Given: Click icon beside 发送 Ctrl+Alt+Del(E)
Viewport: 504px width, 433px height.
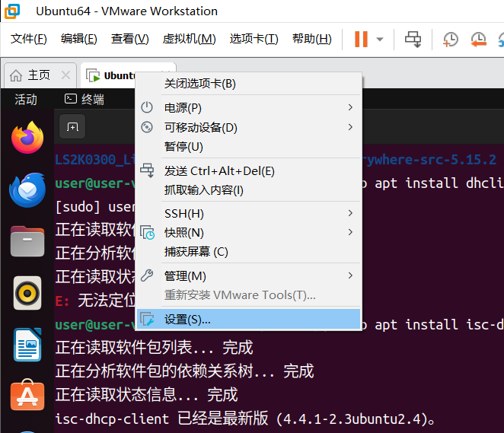Looking at the screenshot, I should [x=147, y=170].
